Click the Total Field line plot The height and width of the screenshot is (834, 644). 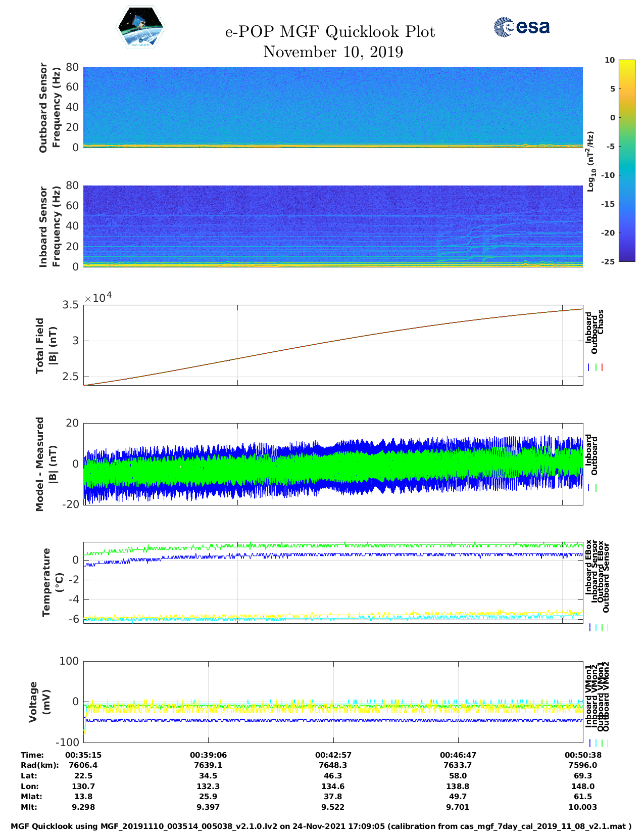click(x=333, y=345)
